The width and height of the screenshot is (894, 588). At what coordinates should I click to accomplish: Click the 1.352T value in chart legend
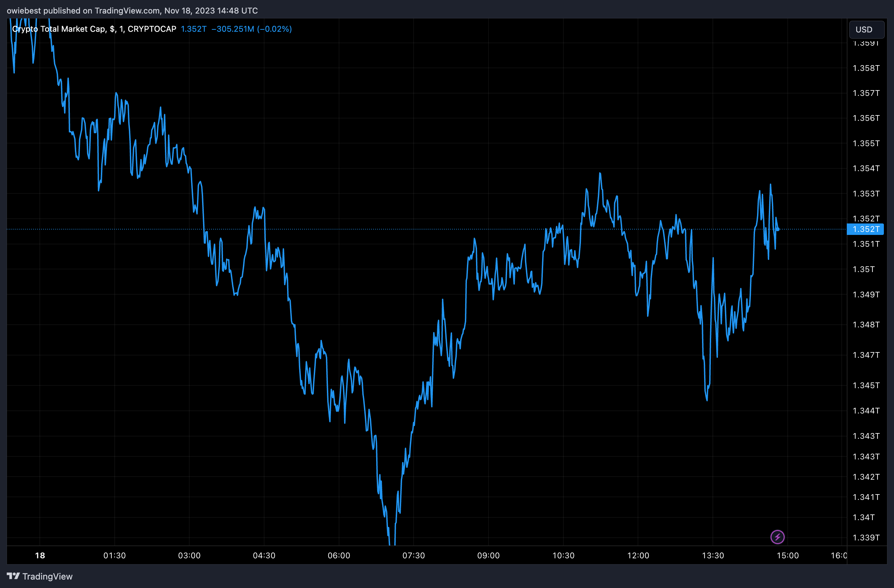click(193, 29)
